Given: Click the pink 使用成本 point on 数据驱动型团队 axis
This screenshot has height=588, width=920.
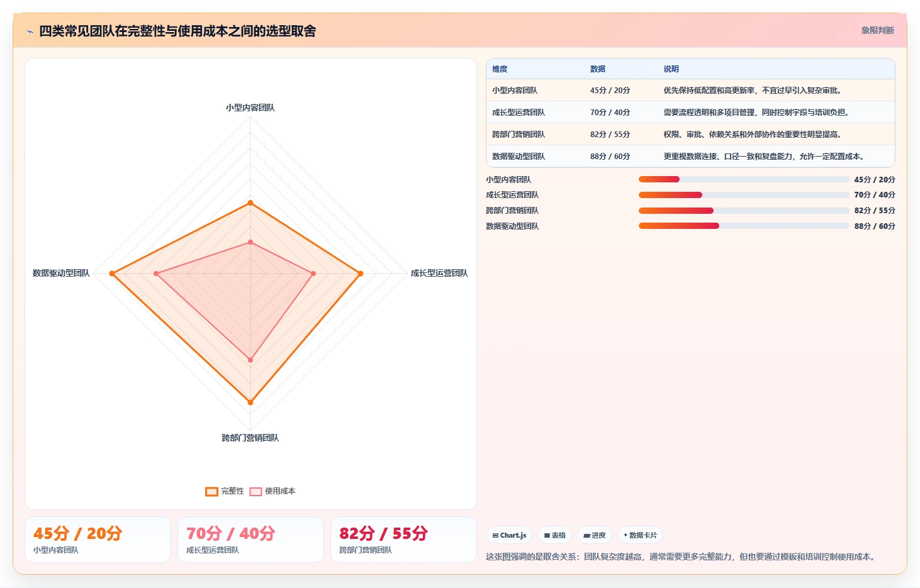Looking at the screenshot, I should [x=156, y=274].
